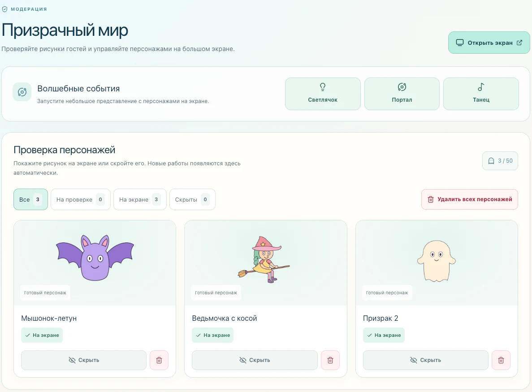Viewport: 532px width, 392px height.
Task: Click the magic events orbit icon beside Волшебные события
Action: (x=22, y=92)
